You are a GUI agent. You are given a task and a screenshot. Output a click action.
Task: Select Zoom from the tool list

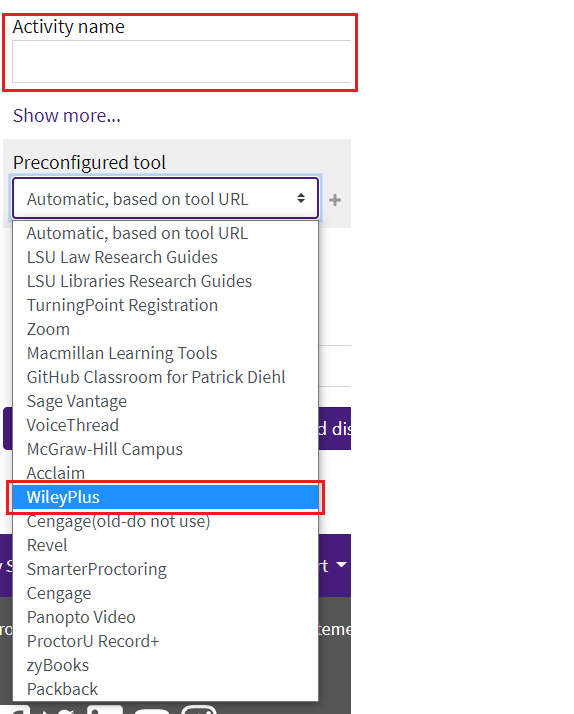point(165,329)
